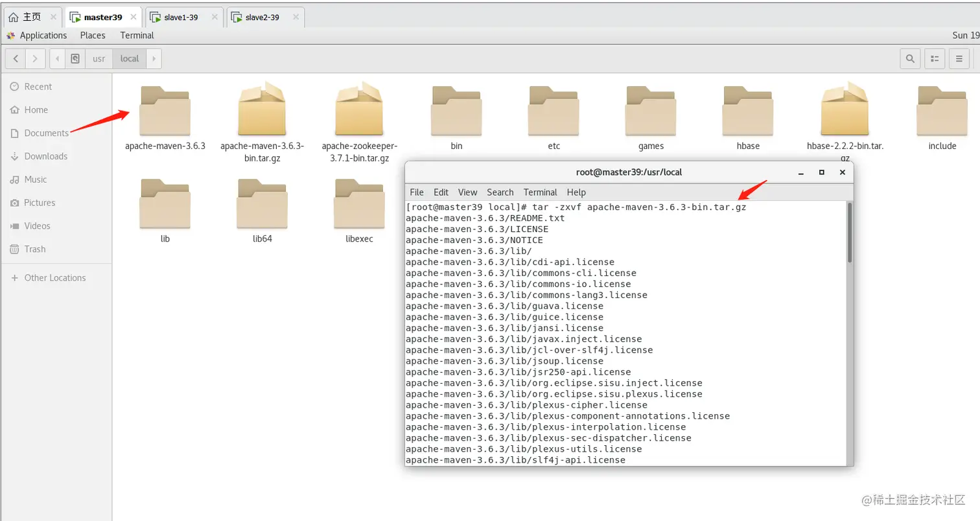This screenshot has height=521, width=980.
Task: Open the Edit menu in the terminal window
Action: pyautogui.click(x=441, y=192)
